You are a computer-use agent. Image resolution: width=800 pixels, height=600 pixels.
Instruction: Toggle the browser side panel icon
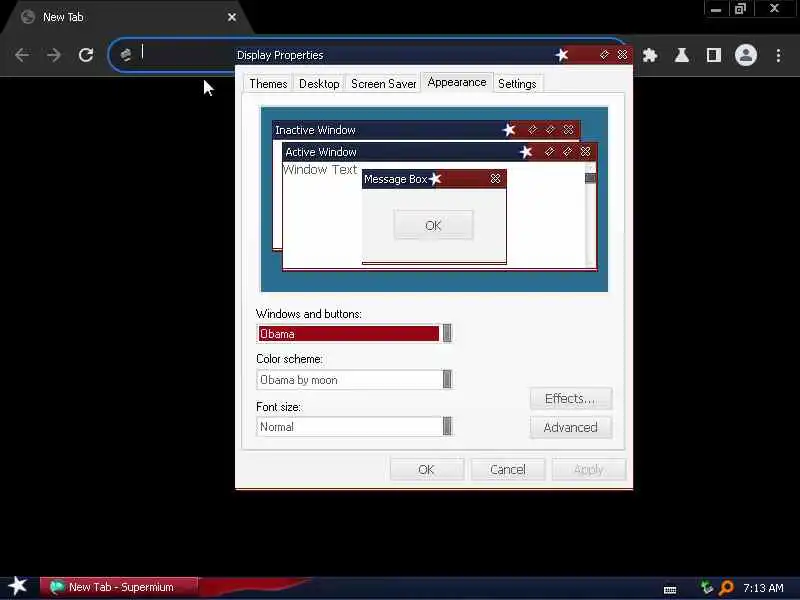[713, 55]
